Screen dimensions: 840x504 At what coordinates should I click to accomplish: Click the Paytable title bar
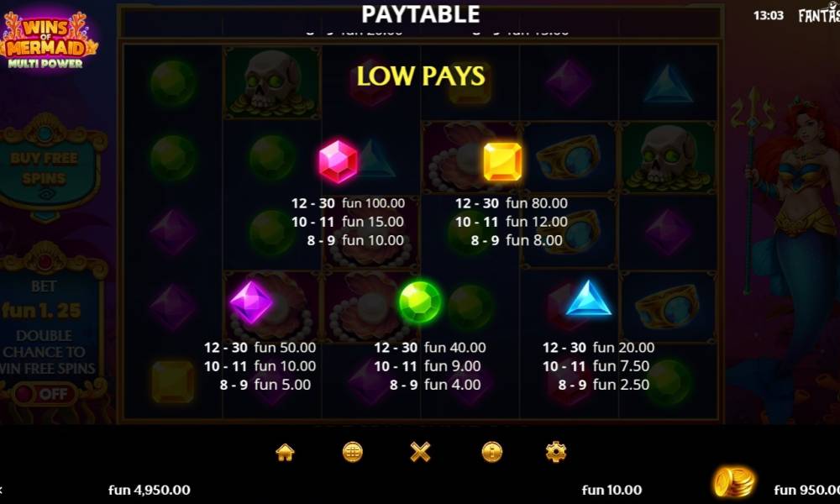point(421,14)
